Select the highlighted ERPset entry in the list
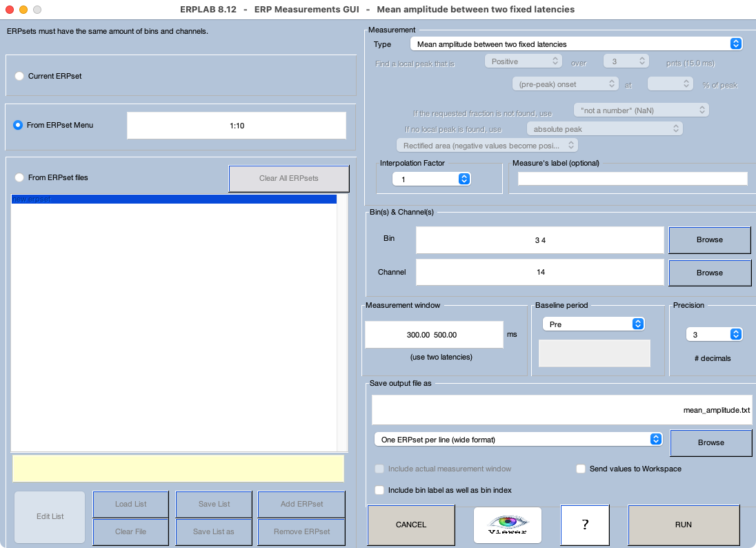 click(x=174, y=199)
